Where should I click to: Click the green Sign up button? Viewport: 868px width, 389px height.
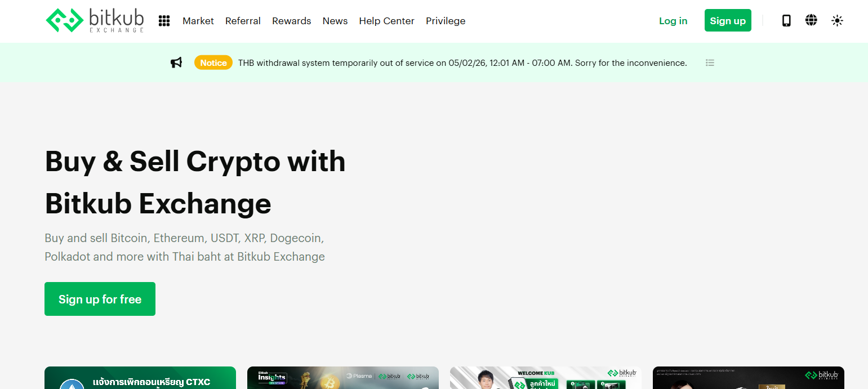click(x=728, y=20)
